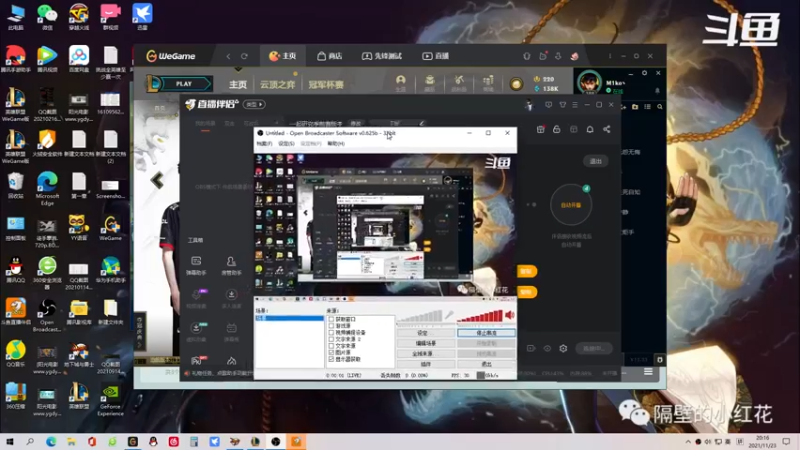Click the OBS 退出 button
The image size is (800, 450).
[486, 364]
